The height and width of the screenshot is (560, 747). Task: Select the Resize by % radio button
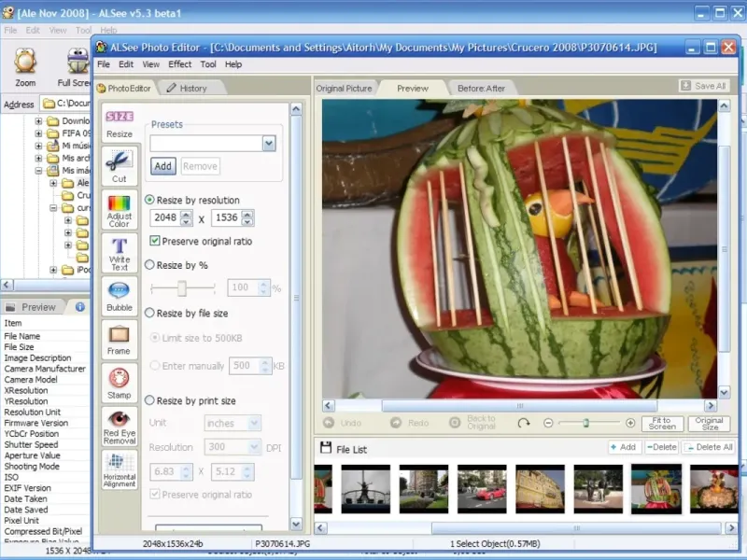[149, 265]
